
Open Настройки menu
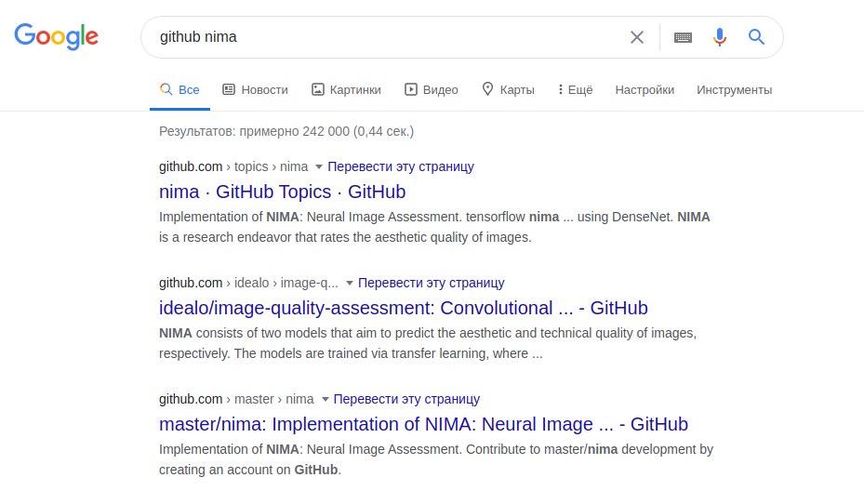pos(645,90)
